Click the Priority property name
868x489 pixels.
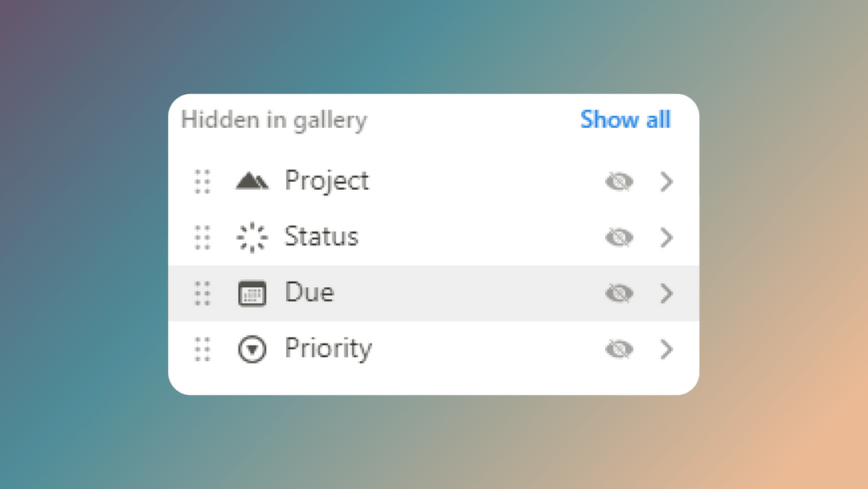[328, 349]
